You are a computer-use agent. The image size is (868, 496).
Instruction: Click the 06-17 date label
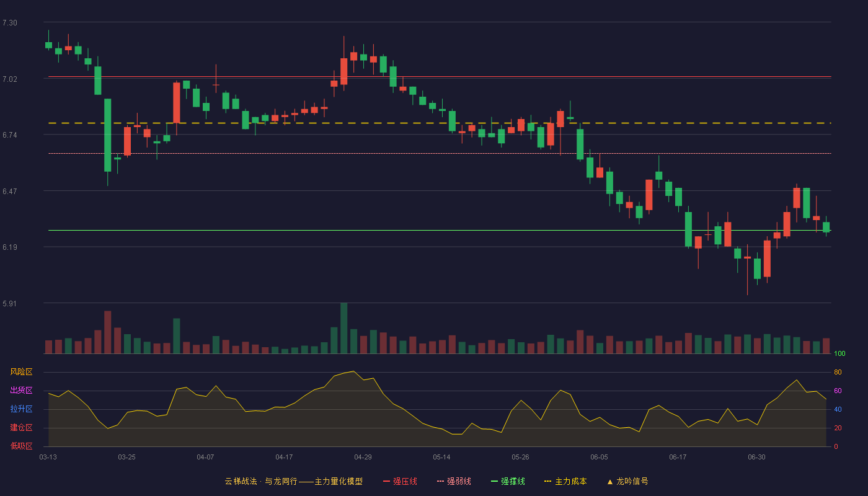point(678,457)
